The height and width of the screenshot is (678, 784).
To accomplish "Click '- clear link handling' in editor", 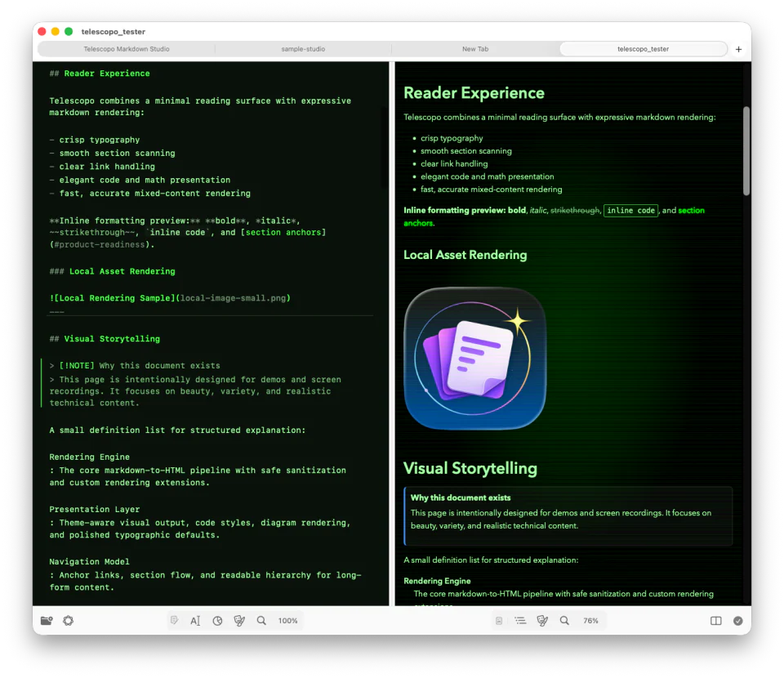I will 102,167.
